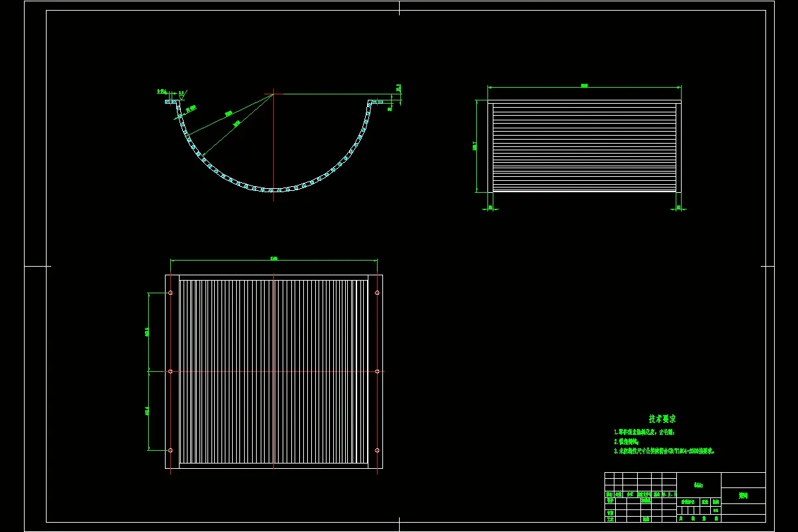
Task: Pick the lower-right bolt hole in plan view
Action: [378, 450]
